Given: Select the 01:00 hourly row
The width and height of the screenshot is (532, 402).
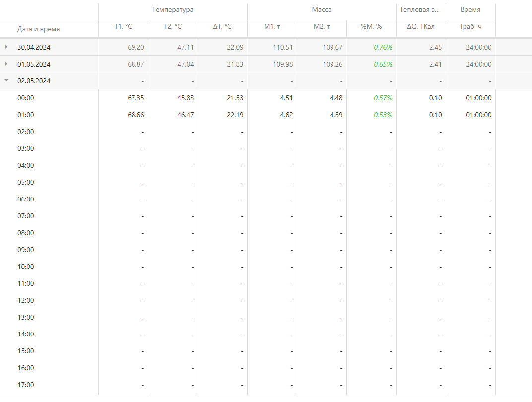Looking at the screenshot, I should (x=26, y=115).
